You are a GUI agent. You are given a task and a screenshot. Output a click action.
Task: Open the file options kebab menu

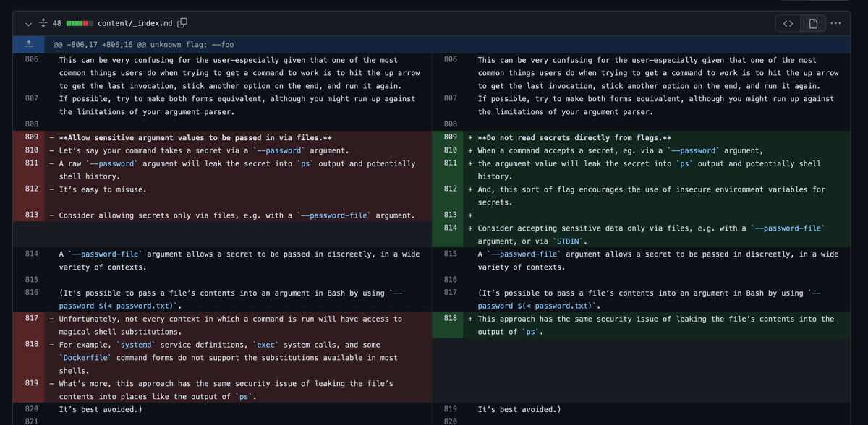[x=836, y=24]
